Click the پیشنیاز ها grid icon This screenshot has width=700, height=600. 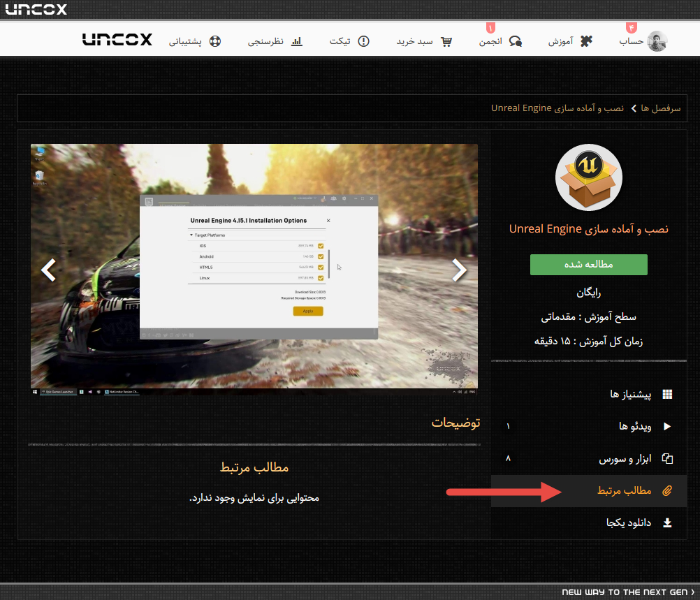(667, 394)
